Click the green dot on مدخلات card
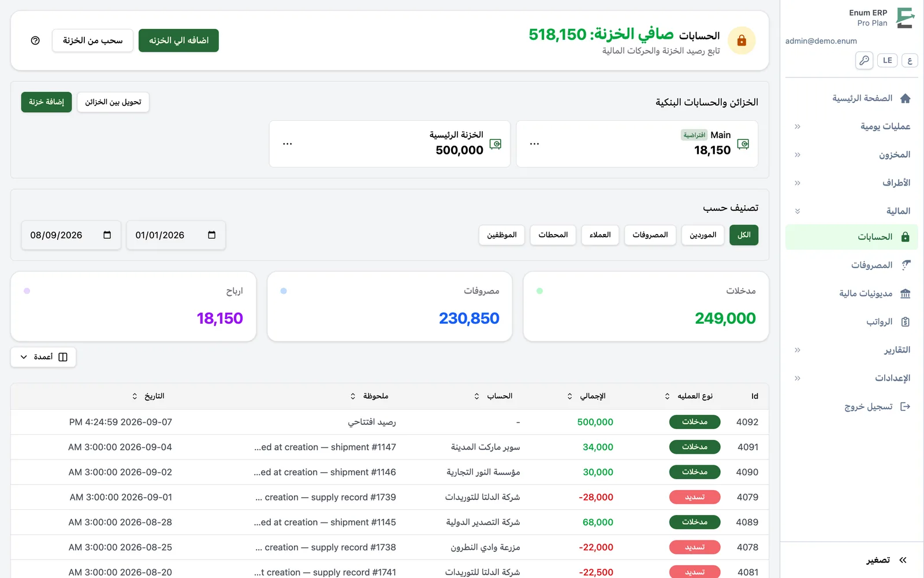Image resolution: width=924 pixels, height=578 pixels. 539,291
